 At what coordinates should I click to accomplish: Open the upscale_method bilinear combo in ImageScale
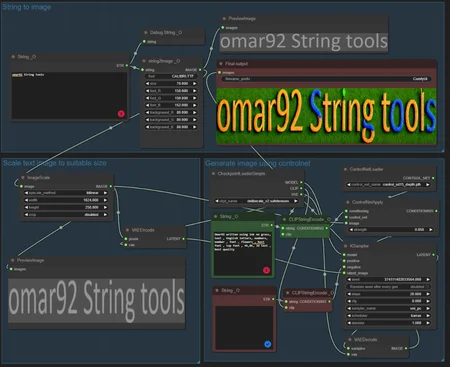[66, 193]
